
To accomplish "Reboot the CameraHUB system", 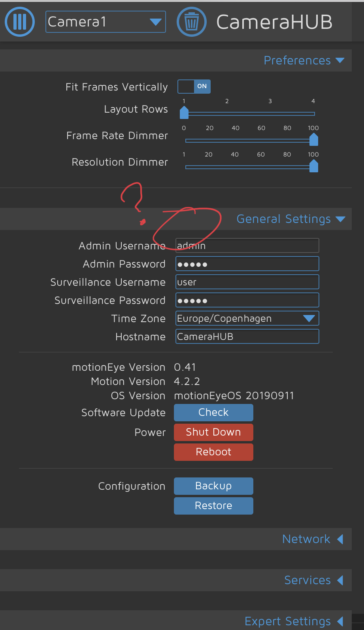I will click(x=213, y=452).
